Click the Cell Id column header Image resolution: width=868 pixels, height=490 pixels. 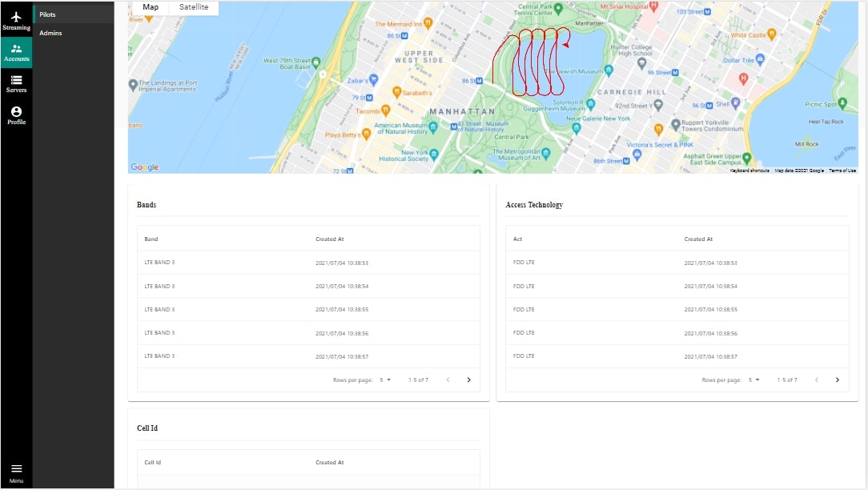pyautogui.click(x=153, y=462)
